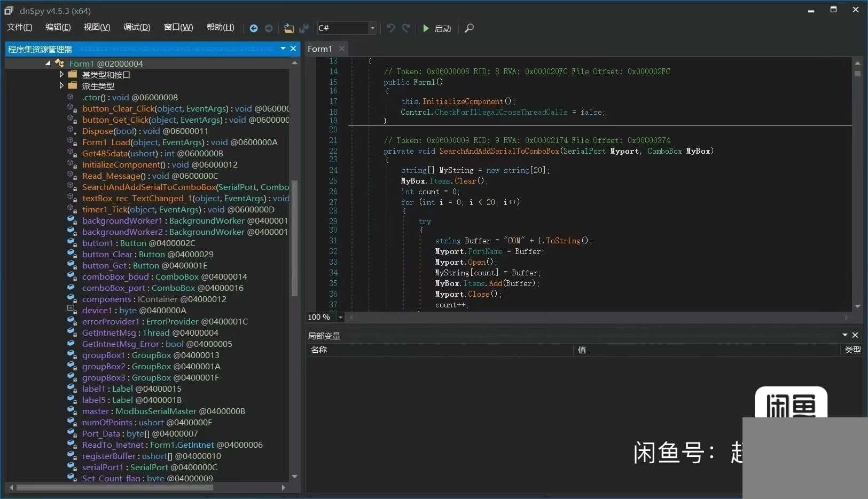
Task: Click the 基类型和接口 folder icon
Action: pyautogui.click(x=73, y=75)
